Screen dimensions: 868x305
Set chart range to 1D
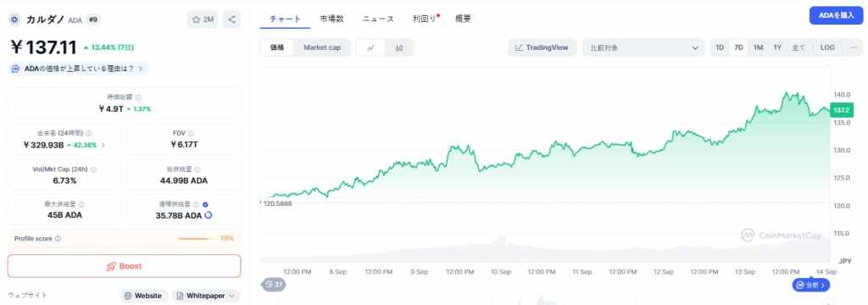pyautogui.click(x=720, y=47)
